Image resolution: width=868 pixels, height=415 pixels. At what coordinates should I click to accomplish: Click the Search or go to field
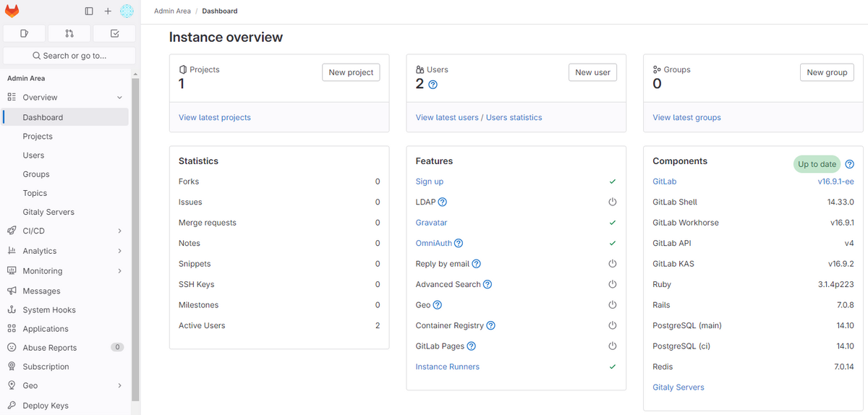pos(69,56)
